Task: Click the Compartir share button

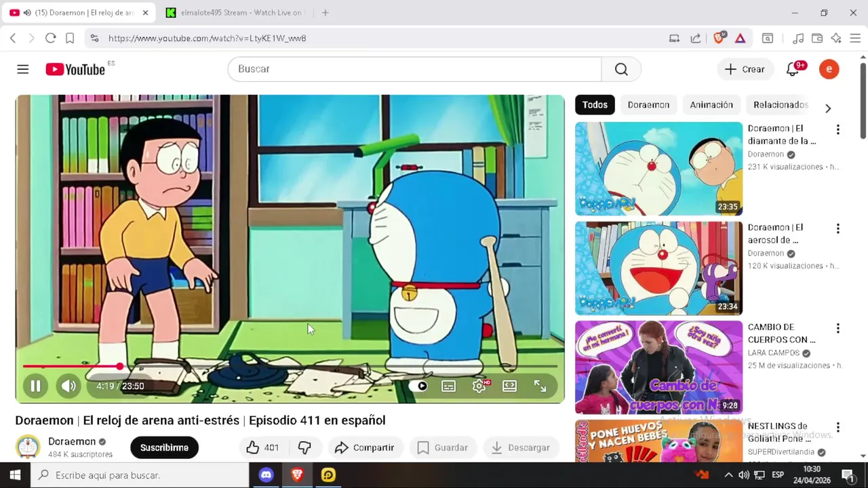Action: (x=364, y=447)
